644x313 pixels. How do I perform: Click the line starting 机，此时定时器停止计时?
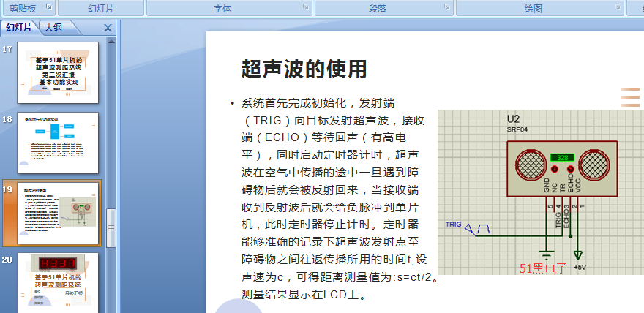(x=330, y=225)
